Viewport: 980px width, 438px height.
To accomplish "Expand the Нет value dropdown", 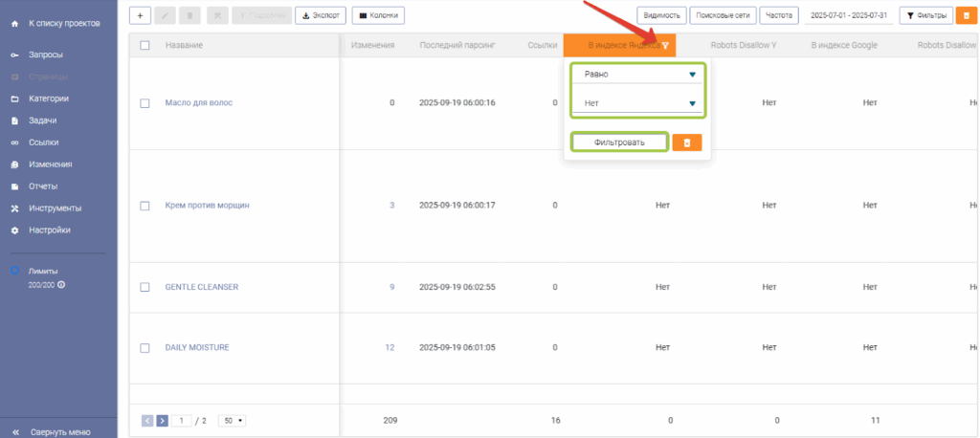I will 637,103.
